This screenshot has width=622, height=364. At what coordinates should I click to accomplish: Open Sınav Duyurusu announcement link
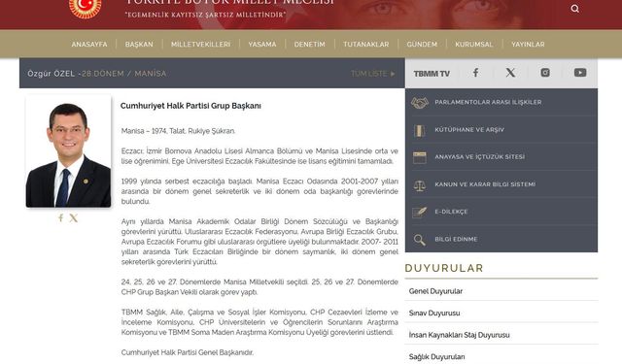(434, 313)
